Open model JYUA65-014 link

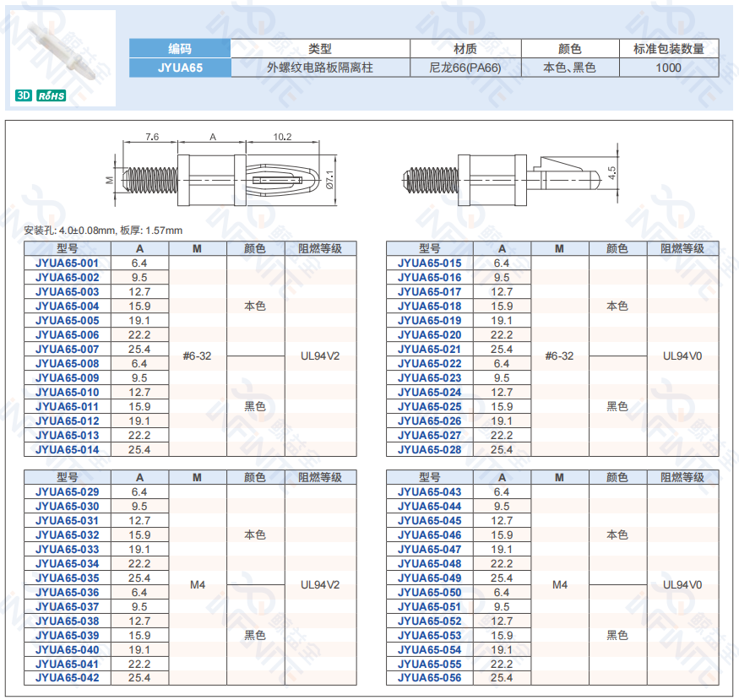coord(68,450)
